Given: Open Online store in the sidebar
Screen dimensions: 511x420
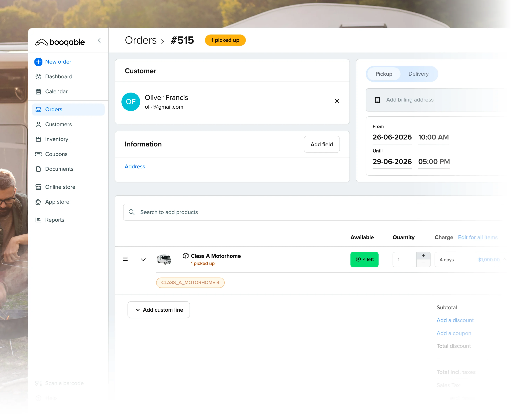Looking at the screenshot, I should (x=60, y=187).
